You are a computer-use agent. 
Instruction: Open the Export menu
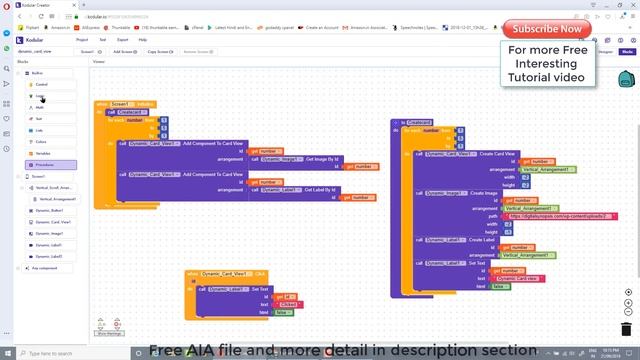point(122,40)
